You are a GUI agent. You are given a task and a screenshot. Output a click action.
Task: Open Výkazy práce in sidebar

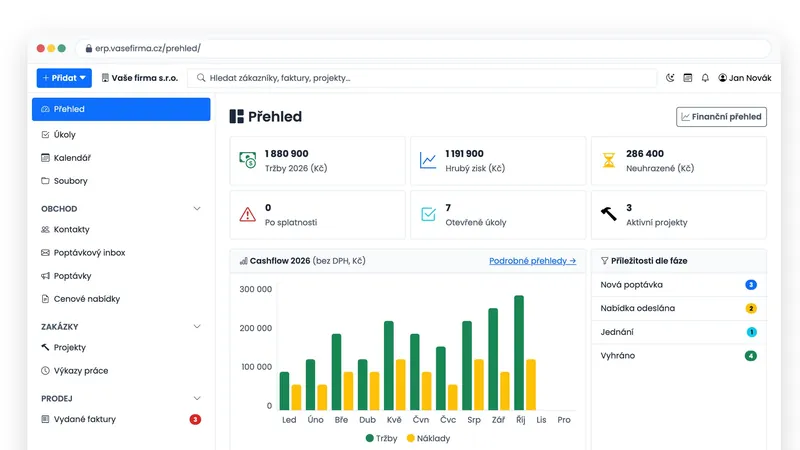click(121, 371)
